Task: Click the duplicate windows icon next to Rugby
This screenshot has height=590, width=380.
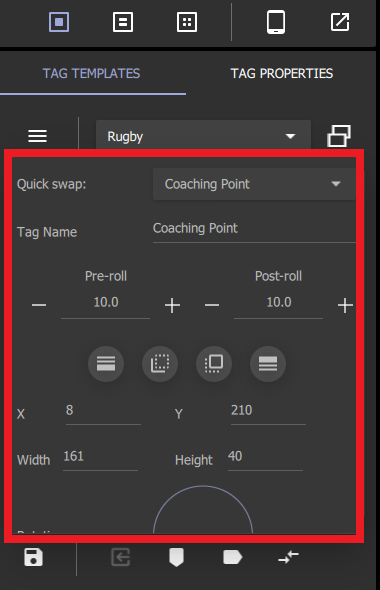Action: (x=339, y=135)
